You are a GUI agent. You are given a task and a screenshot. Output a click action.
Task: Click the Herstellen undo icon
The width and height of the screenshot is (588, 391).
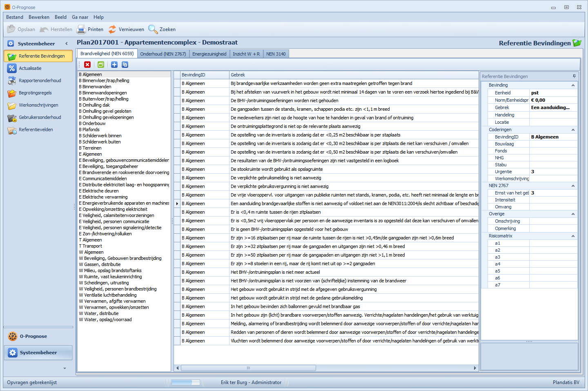pyautogui.click(x=44, y=29)
